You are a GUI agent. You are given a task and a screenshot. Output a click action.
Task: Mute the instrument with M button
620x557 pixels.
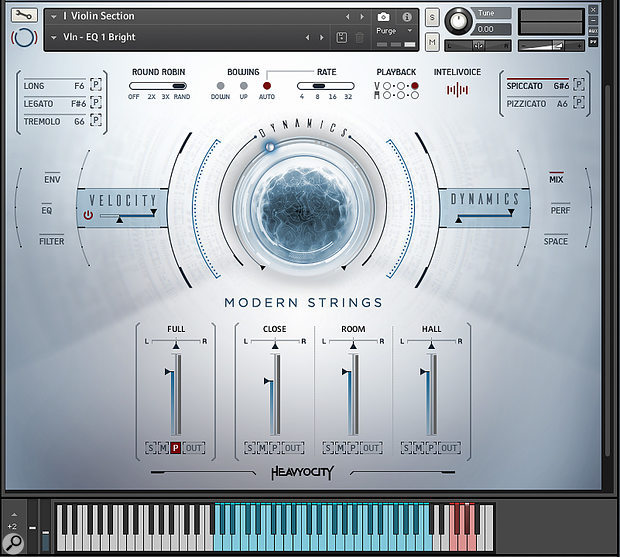click(x=432, y=42)
